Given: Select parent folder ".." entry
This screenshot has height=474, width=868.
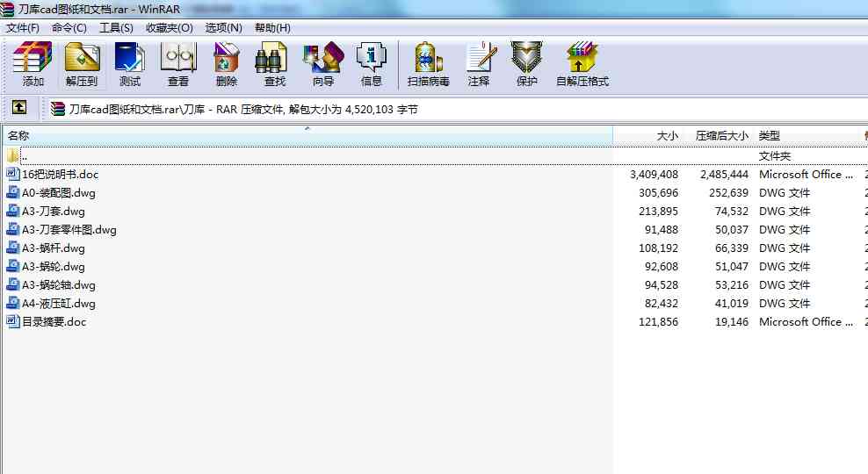Looking at the screenshot, I should 24,156.
